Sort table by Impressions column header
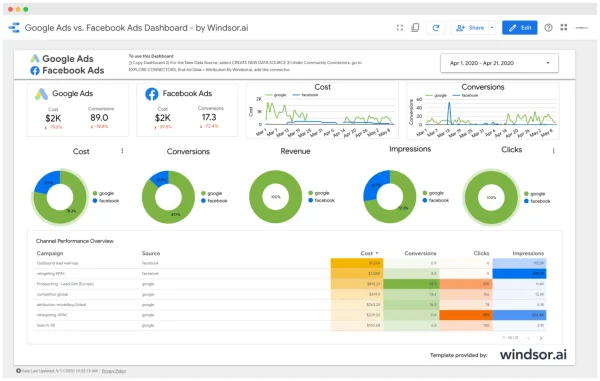The image size is (600, 381). (528, 253)
